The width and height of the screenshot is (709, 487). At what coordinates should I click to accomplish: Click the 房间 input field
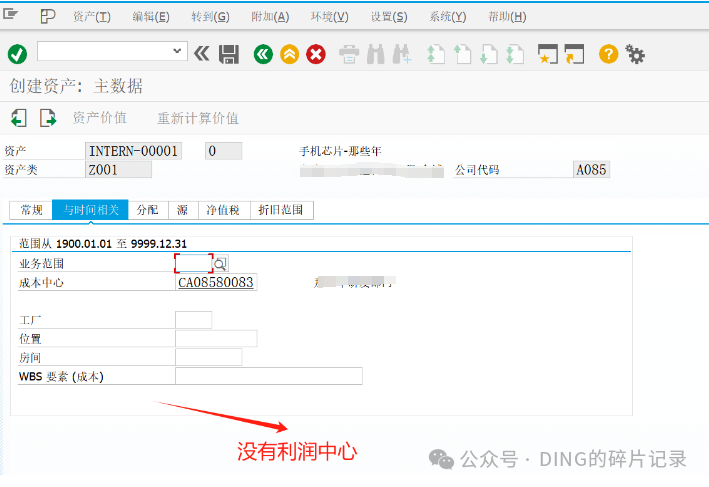208,357
